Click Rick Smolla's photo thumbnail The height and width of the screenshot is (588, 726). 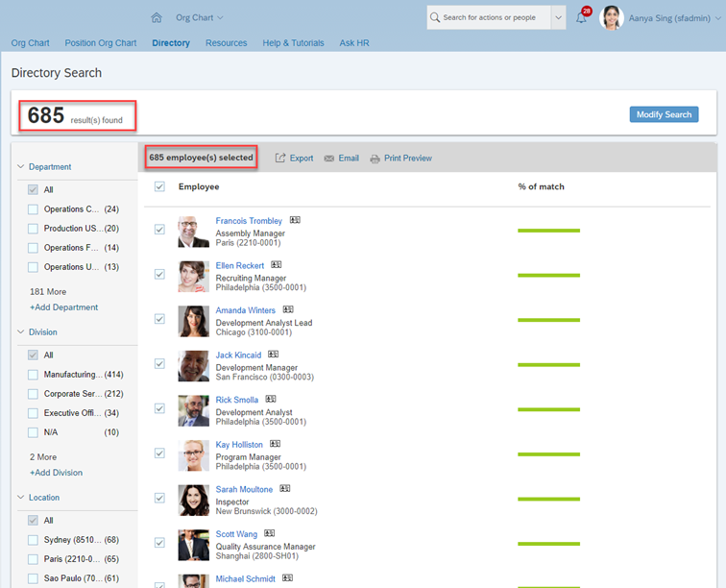point(194,410)
